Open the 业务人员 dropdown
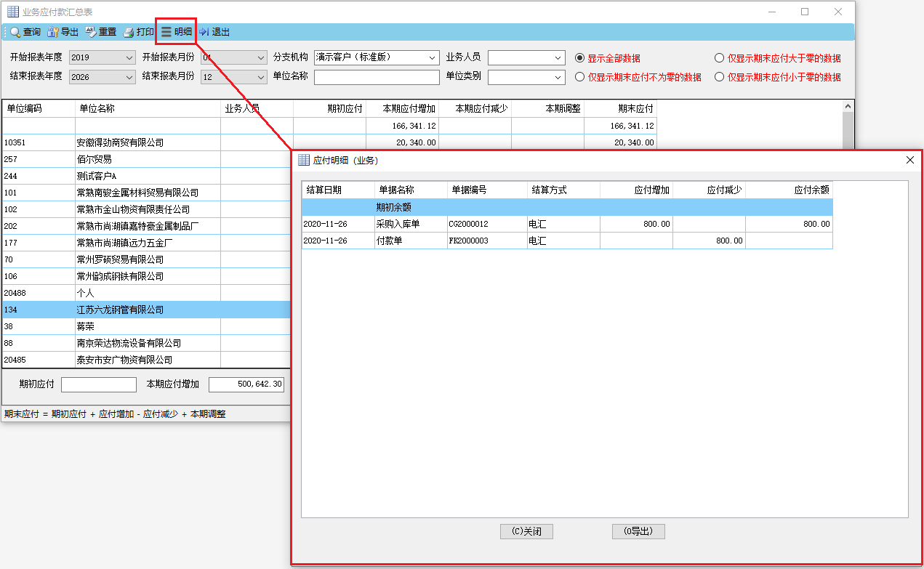924x569 pixels. (526, 57)
